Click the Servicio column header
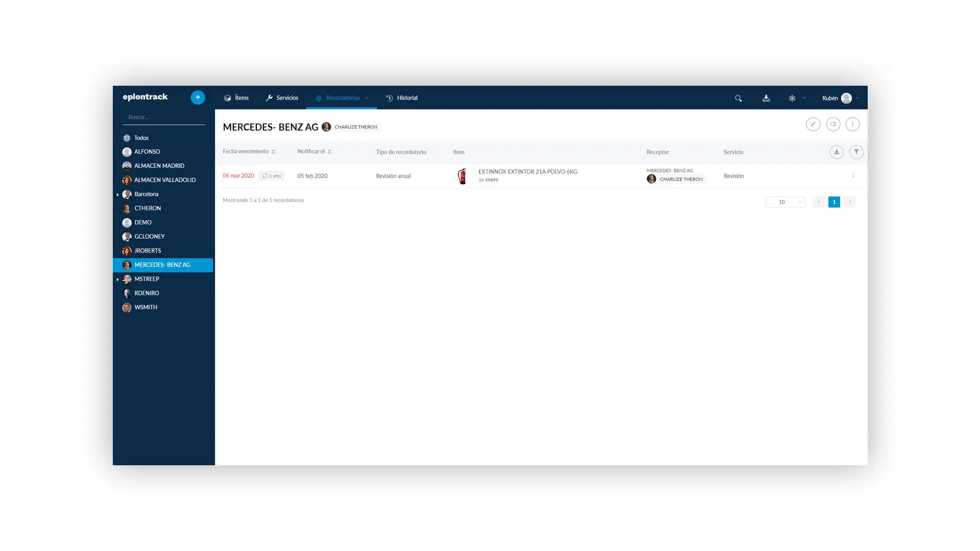 pyautogui.click(x=733, y=152)
